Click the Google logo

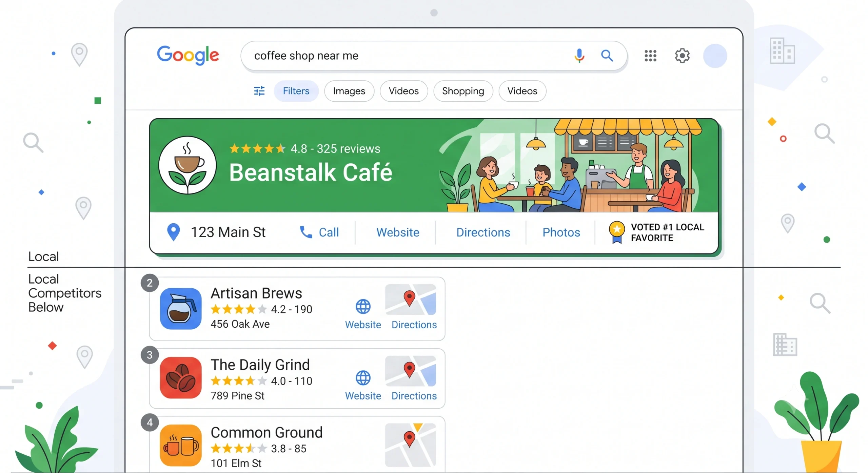pos(188,55)
